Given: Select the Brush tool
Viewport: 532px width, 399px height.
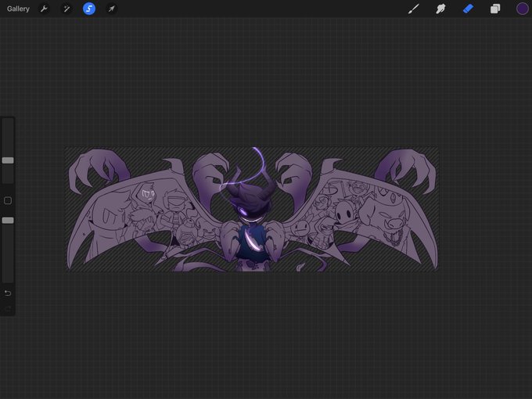Looking at the screenshot, I should pyautogui.click(x=414, y=9).
